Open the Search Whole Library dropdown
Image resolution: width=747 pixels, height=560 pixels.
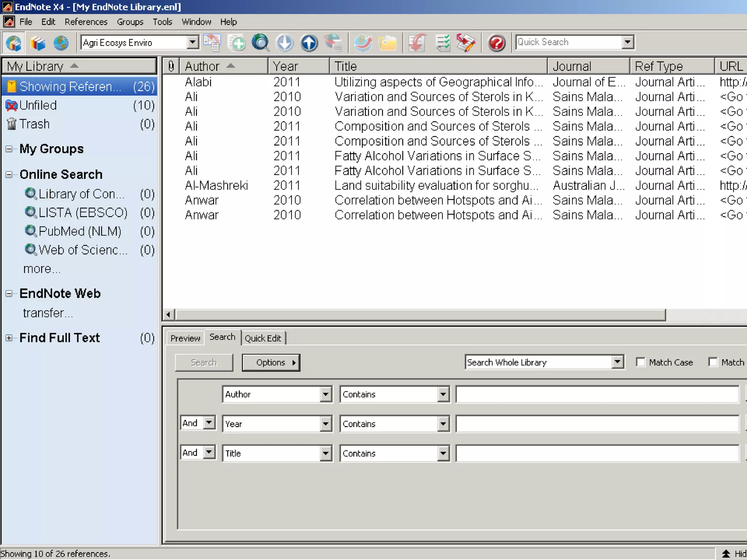(617, 362)
